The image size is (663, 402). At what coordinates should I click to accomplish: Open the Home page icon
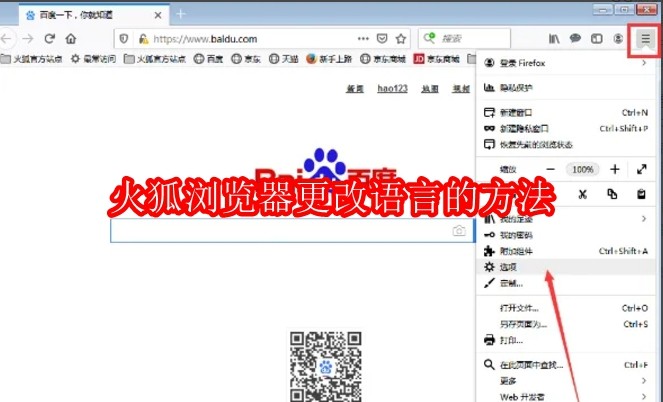(71, 39)
